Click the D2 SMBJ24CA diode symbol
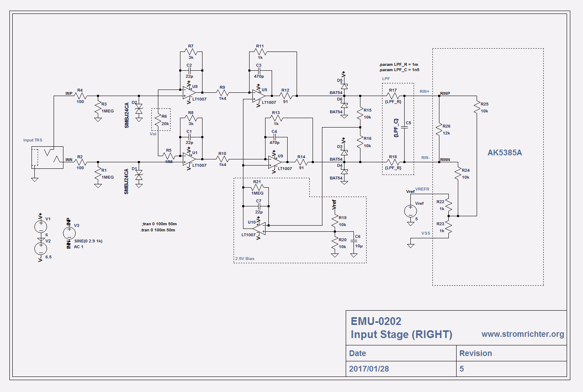The width and height of the screenshot is (583, 392). [139, 110]
